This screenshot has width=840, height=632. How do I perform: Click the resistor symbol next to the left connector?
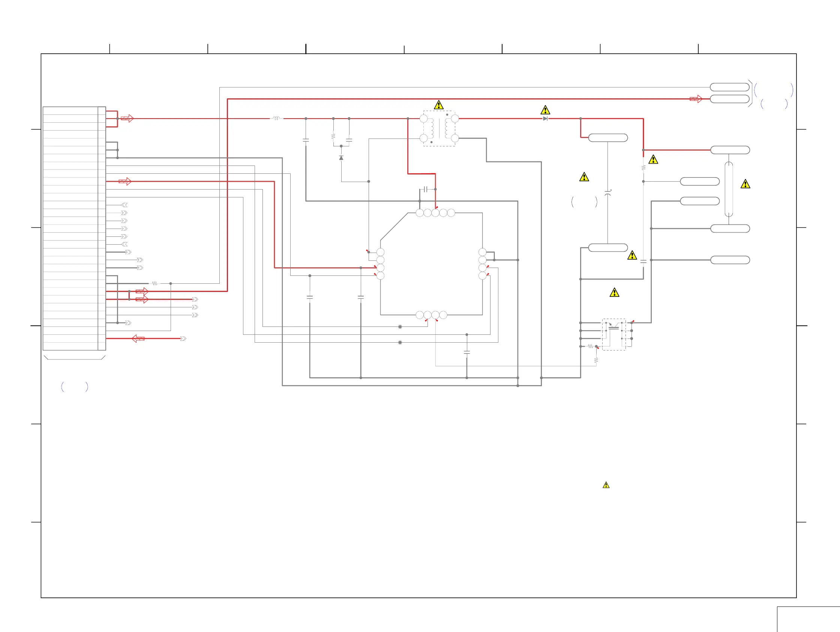tap(154, 283)
